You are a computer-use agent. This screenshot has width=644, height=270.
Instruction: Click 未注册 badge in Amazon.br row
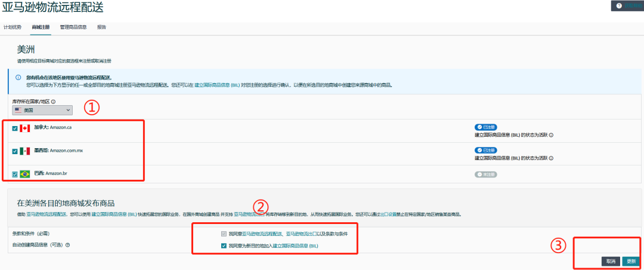485,174
